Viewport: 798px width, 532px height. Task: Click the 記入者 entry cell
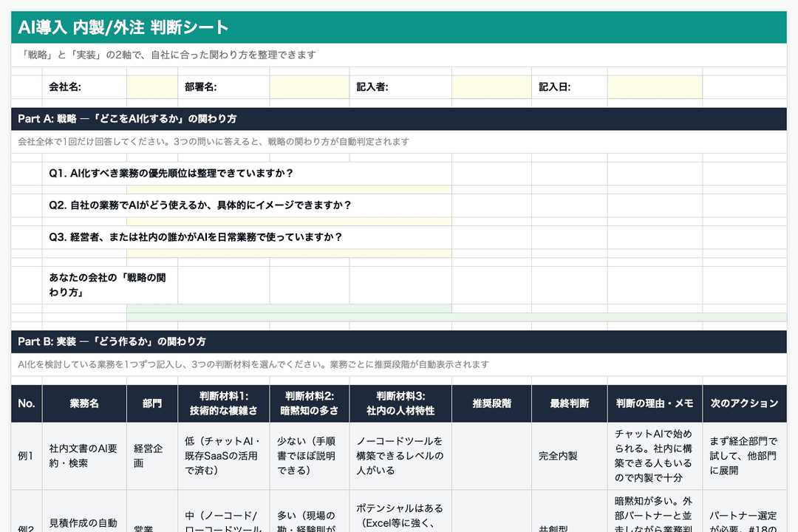coord(491,86)
